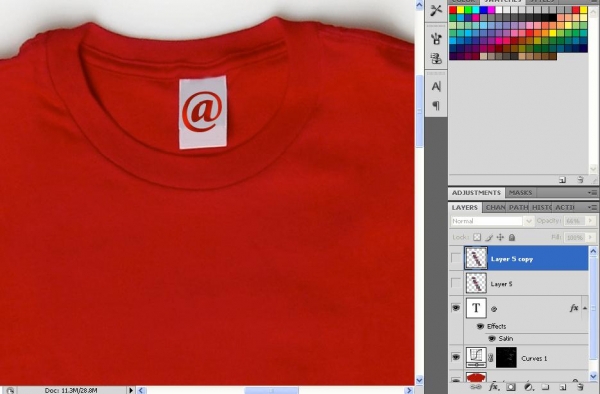Open the Brush Presets panel icon
This screenshot has height=394, width=600.
(436, 39)
